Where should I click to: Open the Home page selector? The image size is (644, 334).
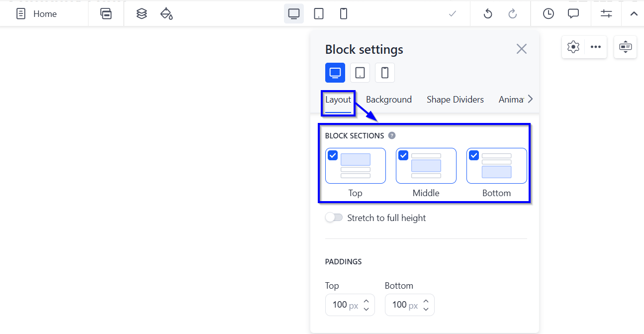tap(36, 14)
